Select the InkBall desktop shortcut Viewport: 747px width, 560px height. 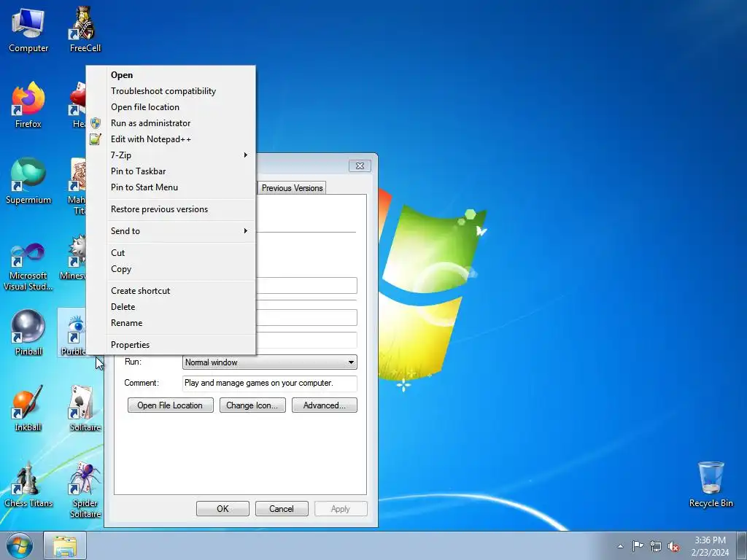[x=28, y=409]
